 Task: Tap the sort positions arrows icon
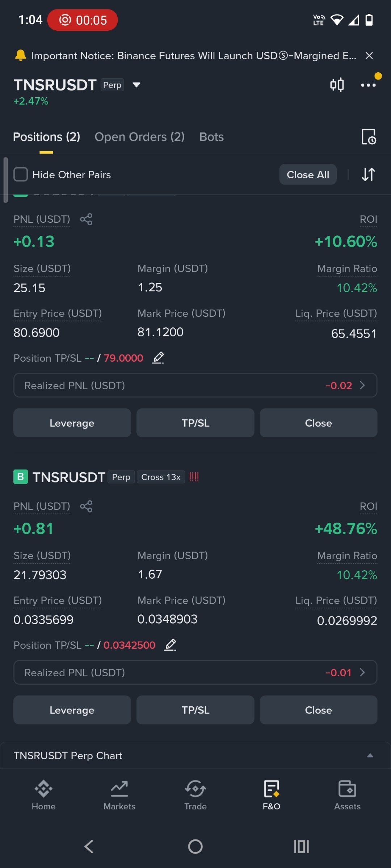[368, 174]
